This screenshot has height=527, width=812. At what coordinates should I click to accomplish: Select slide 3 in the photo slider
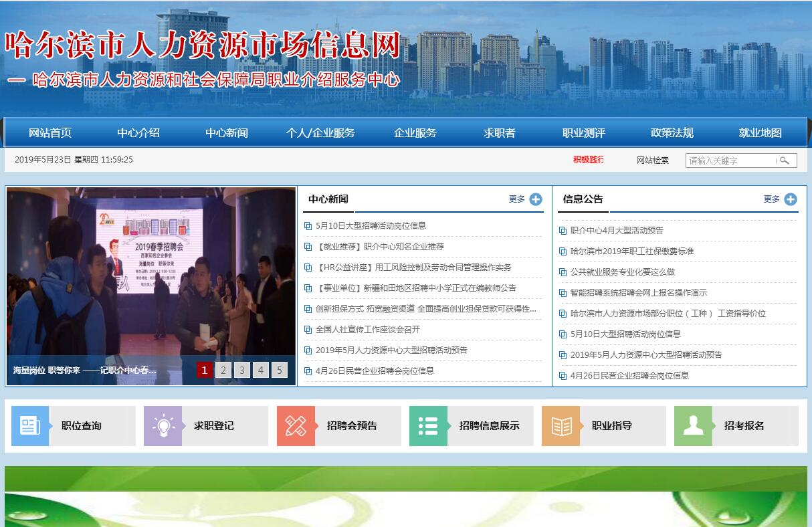(242, 370)
